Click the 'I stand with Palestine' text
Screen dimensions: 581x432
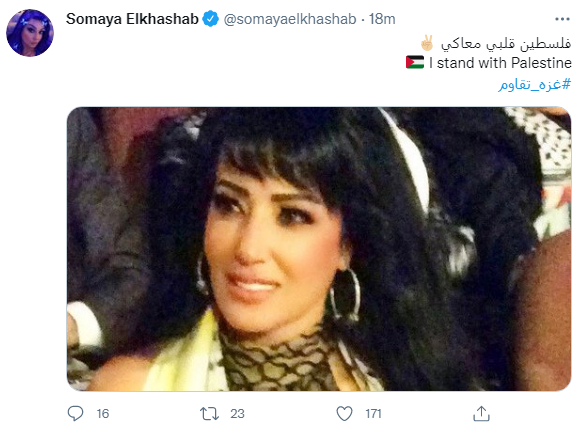(x=500, y=63)
